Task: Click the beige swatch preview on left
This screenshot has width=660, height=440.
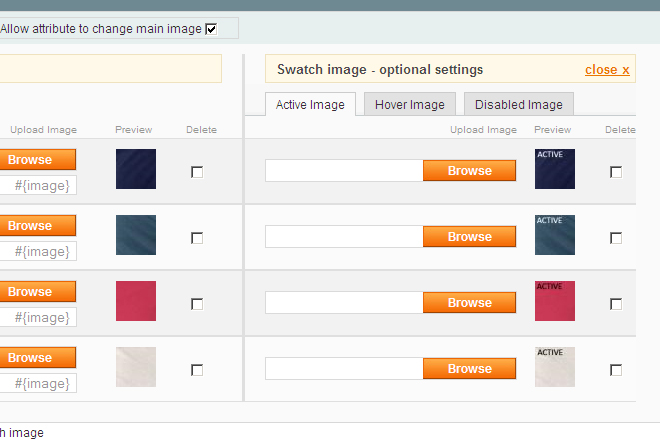Action: point(136,367)
